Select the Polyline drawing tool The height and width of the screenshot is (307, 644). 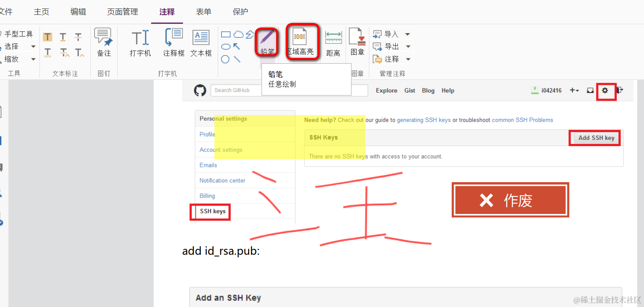[x=250, y=34]
